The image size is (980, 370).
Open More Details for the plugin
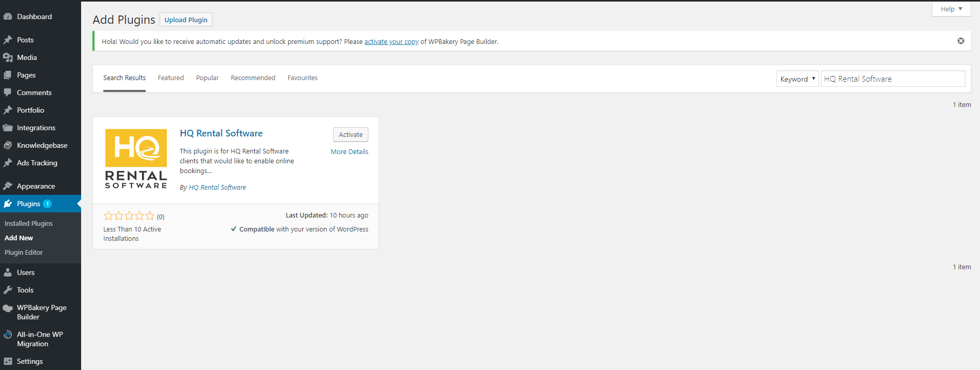click(x=350, y=151)
